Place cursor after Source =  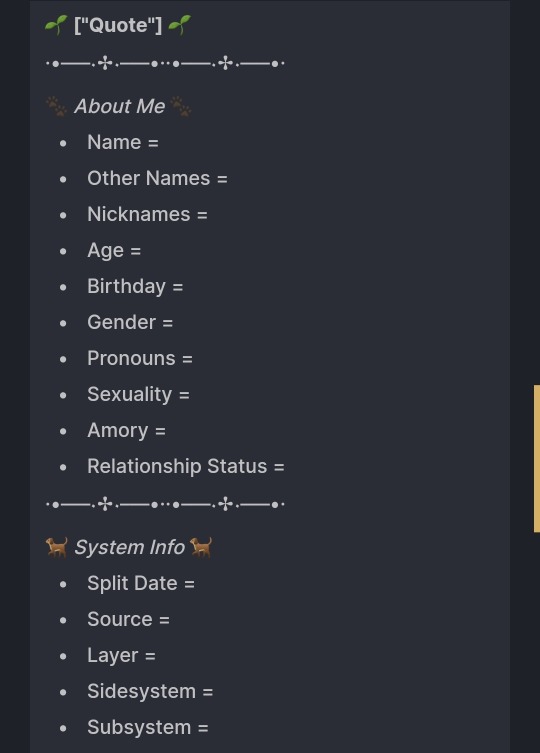pyautogui.click(x=171, y=619)
